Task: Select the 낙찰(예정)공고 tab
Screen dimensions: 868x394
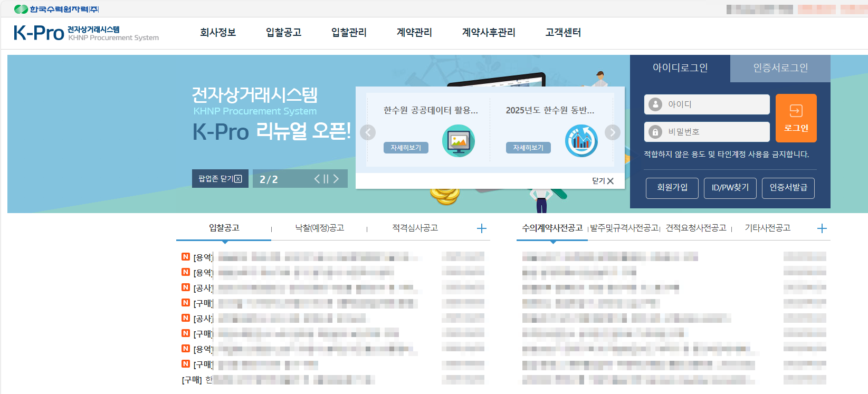Action: point(320,228)
